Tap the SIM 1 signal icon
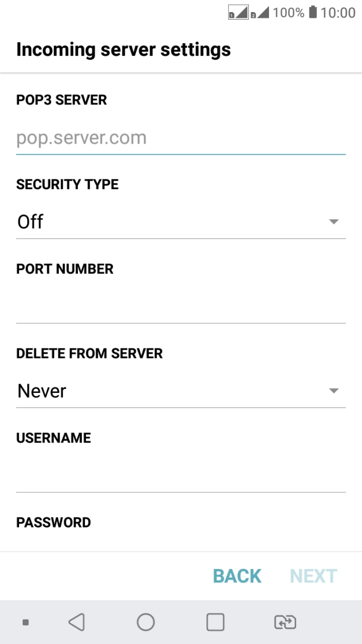Image resolution: width=362 pixels, height=644 pixels. [x=238, y=13]
